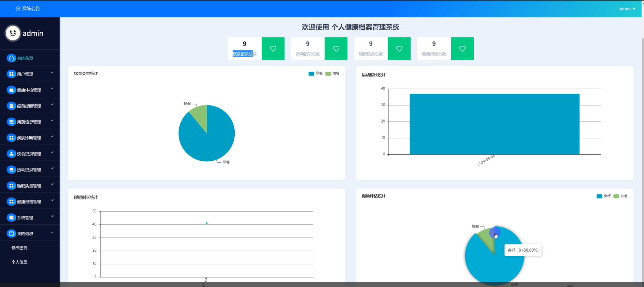This screenshot has height=287, width=644.
Task: Click the 系统首页 home icon
Action: 11,58
